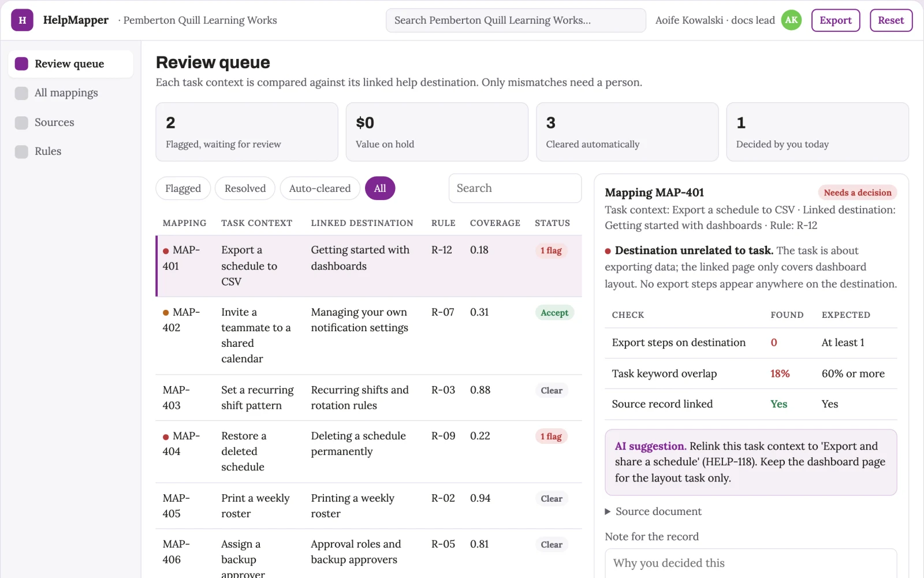Focus the Pemberton Quill global search field
Screen dimensions: 924x578
516,20
